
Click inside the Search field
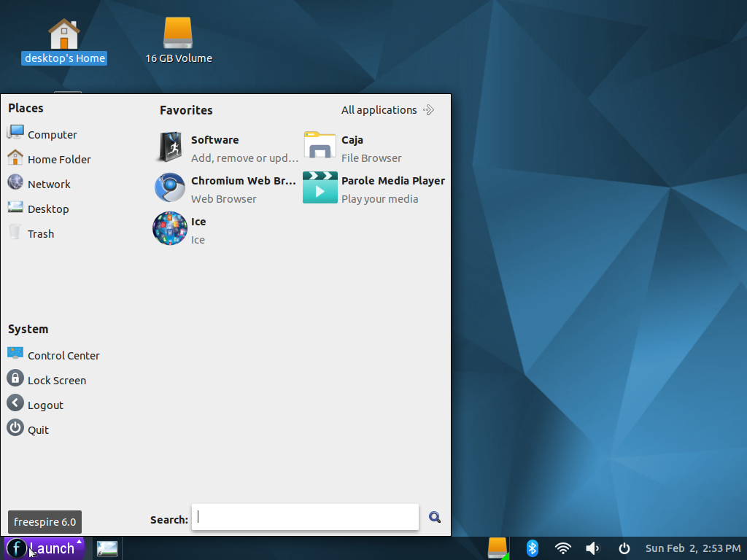click(x=304, y=517)
